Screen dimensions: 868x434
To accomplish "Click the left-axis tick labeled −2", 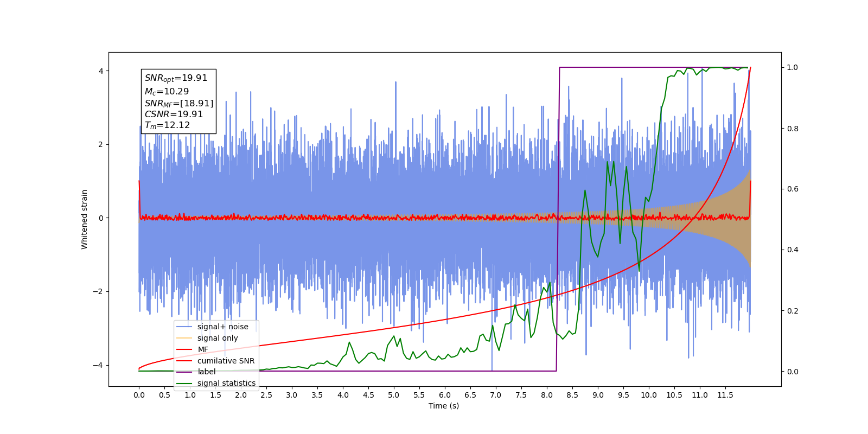I will (99, 291).
